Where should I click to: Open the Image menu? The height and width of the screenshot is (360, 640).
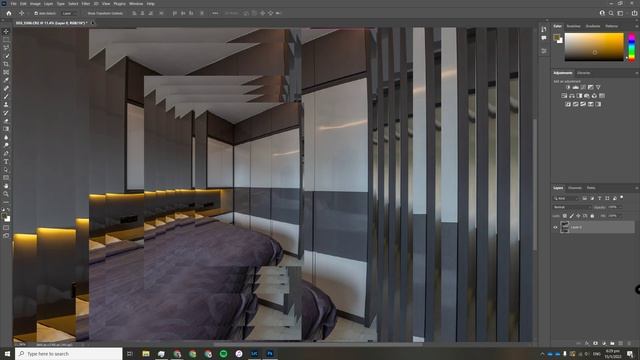click(x=35, y=3)
